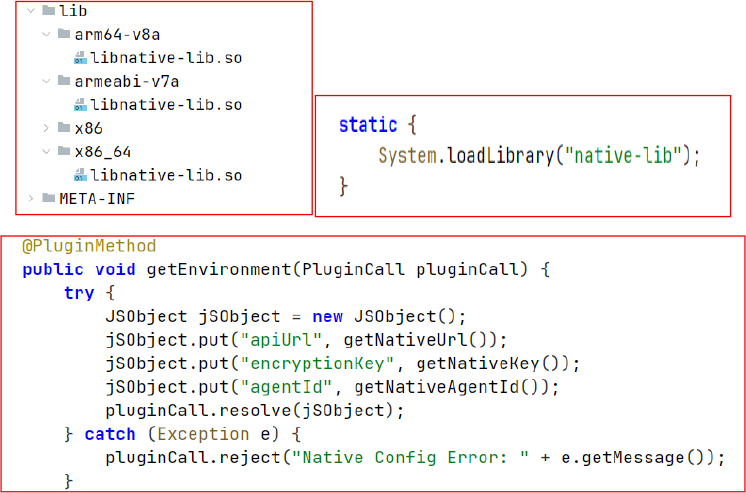Collapse the lib folder with its chevron
Image resolution: width=746 pixels, height=493 pixels.
tap(32, 11)
